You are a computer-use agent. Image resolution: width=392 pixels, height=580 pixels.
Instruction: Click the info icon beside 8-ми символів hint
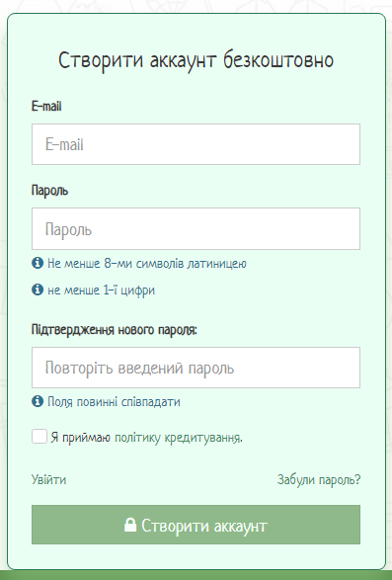[x=38, y=263]
